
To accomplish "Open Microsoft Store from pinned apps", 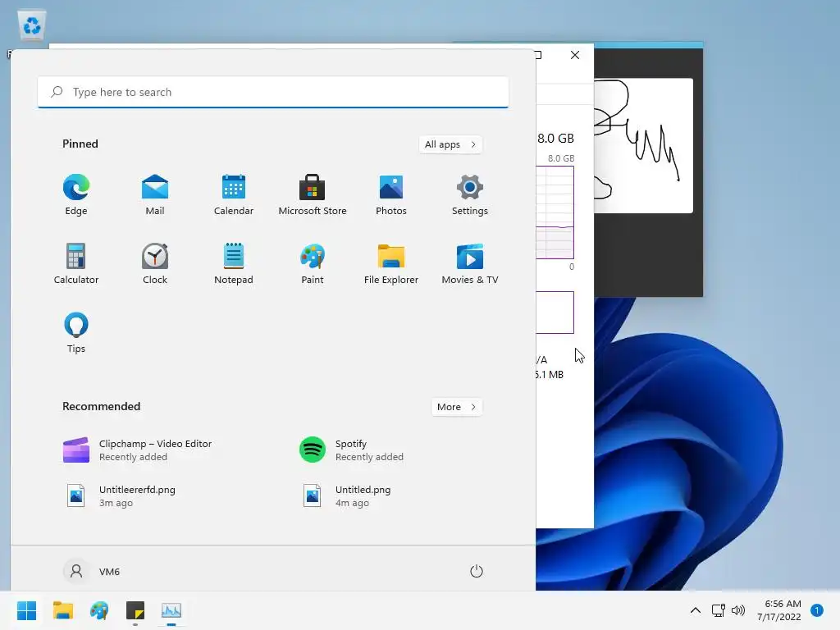I will 313,194.
